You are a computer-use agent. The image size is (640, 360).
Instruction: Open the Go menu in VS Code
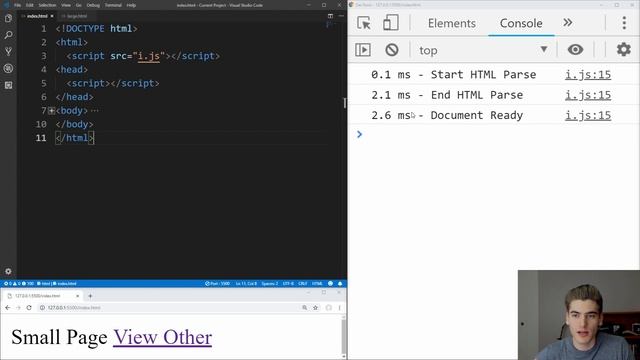point(79,5)
